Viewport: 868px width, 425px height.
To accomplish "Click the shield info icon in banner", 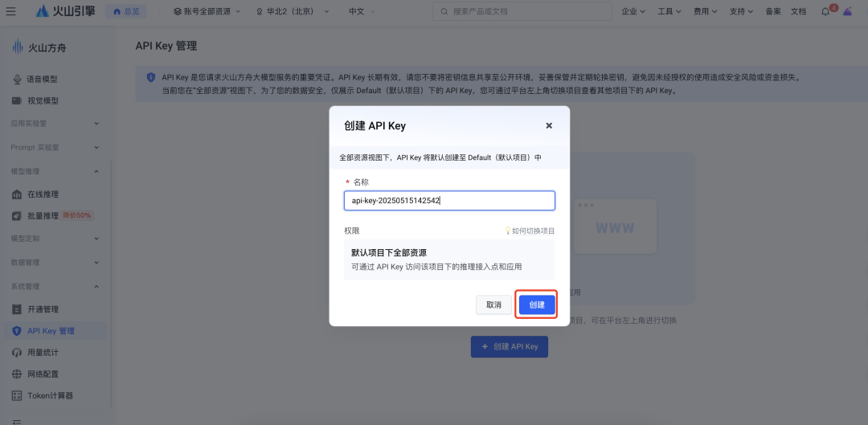I will click(150, 77).
